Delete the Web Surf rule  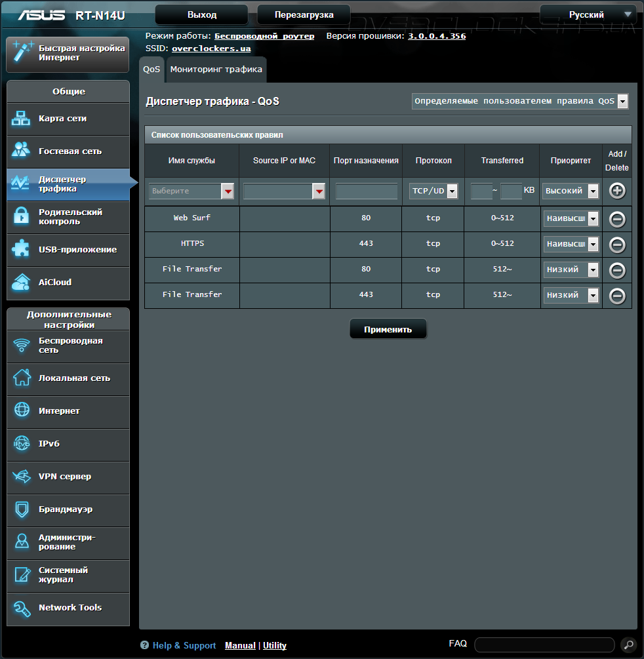pyautogui.click(x=617, y=219)
